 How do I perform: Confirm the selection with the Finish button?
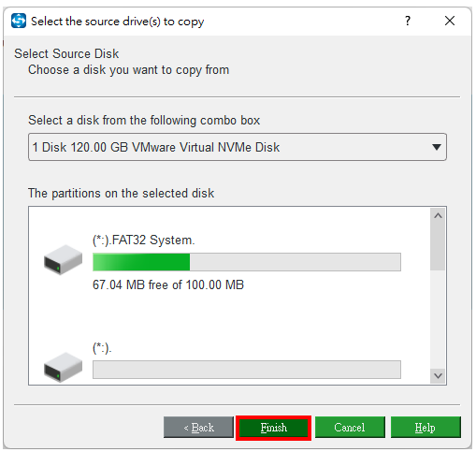click(x=273, y=428)
